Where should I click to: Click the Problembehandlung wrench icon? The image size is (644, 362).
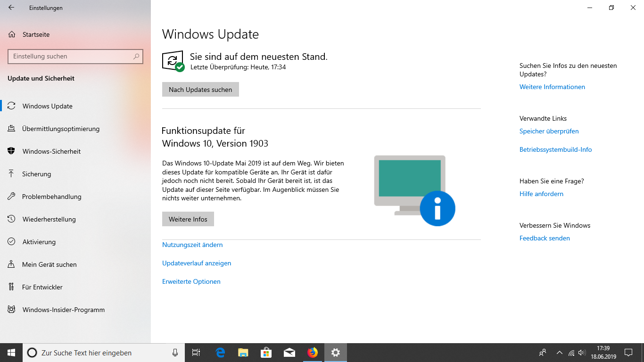[x=12, y=197]
